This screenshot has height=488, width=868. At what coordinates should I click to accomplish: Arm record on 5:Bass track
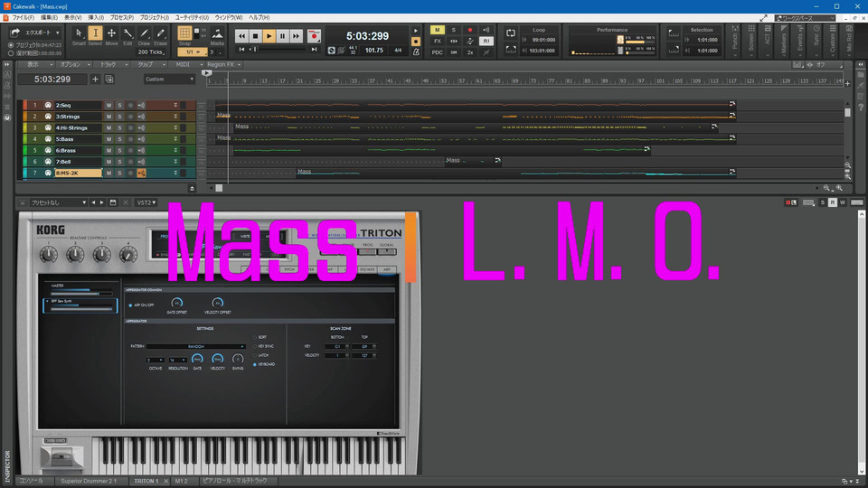coord(130,139)
